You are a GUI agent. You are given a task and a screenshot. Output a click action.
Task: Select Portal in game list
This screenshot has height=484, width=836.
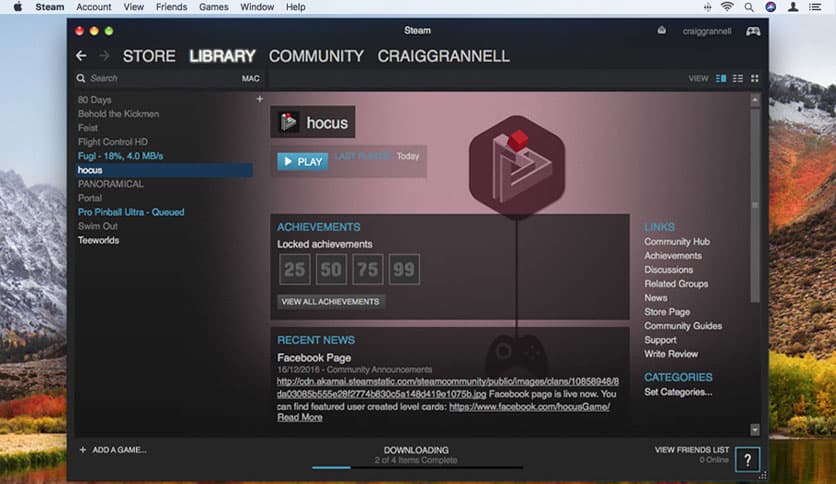[90, 198]
